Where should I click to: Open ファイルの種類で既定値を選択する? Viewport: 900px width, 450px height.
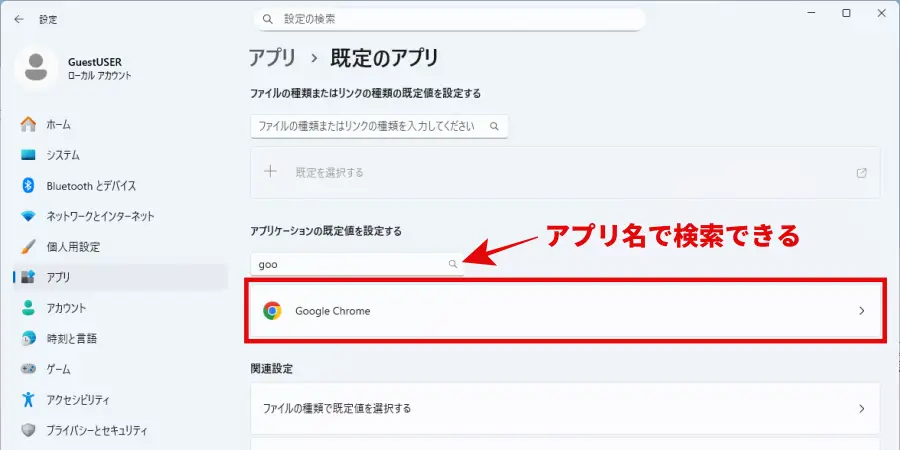(565, 409)
